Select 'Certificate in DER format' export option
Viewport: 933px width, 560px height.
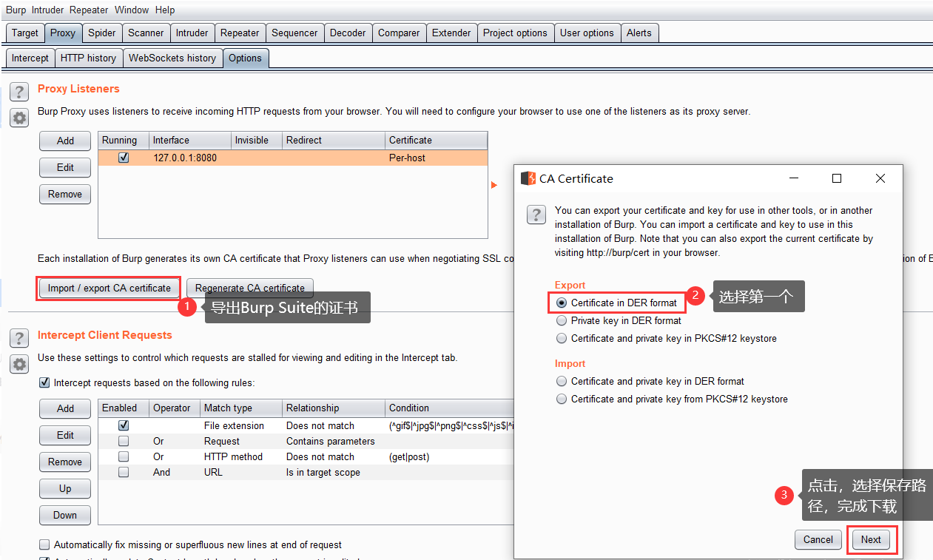(562, 303)
